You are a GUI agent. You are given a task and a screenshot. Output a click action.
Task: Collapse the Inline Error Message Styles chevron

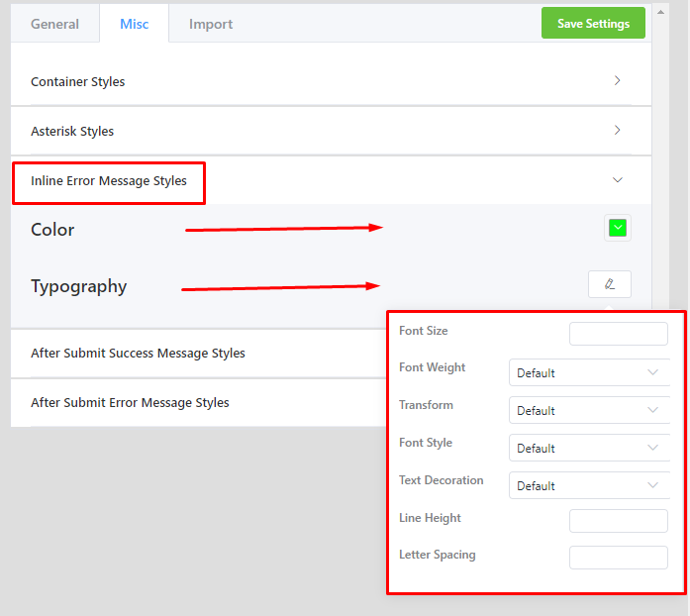(618, 179)
